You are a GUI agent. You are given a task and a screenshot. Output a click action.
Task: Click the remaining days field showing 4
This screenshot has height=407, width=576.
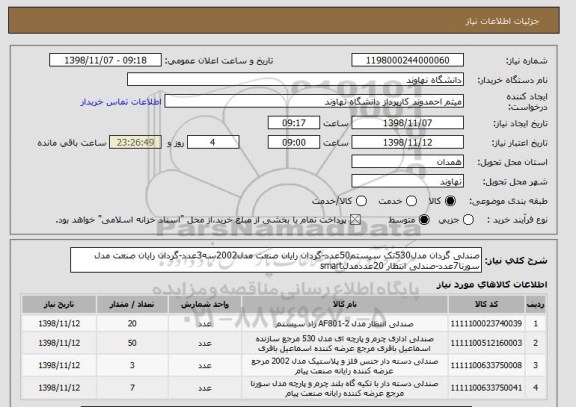click(x=213, y=142)
